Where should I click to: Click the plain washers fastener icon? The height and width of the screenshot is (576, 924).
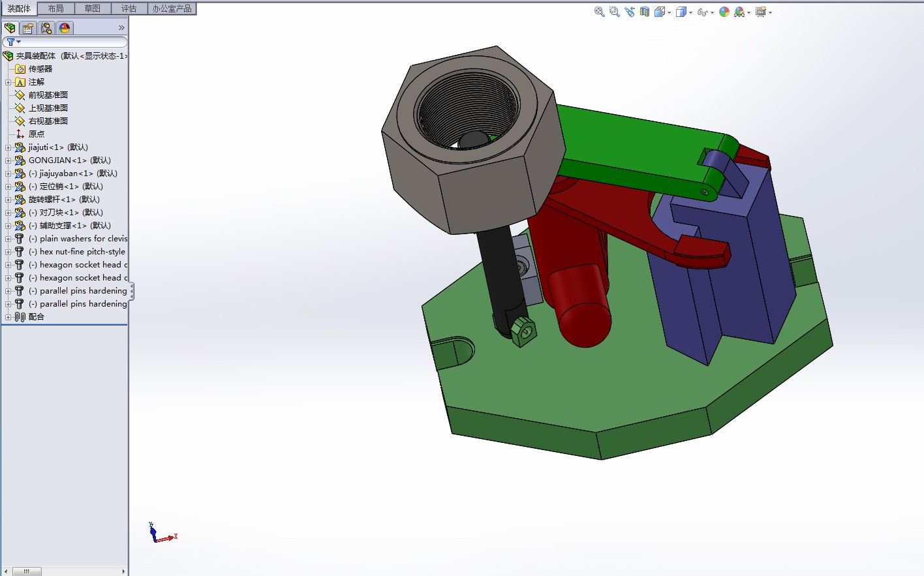20,239
